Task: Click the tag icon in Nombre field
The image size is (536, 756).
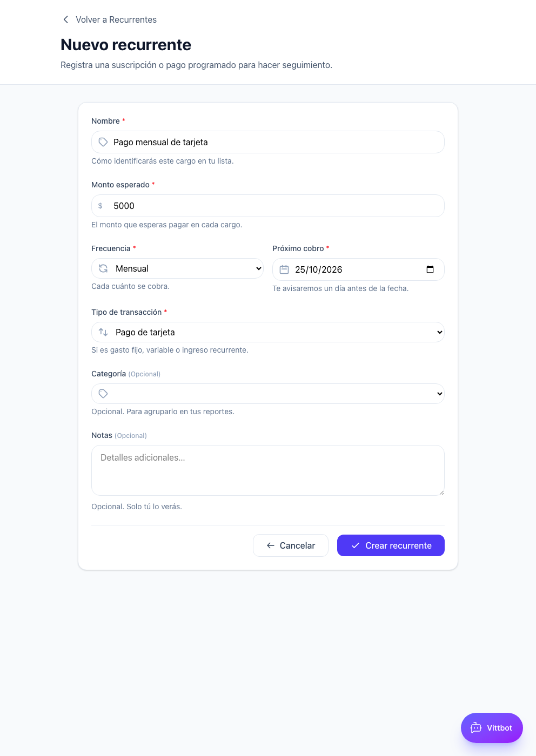Action: [x=103, y=142]
